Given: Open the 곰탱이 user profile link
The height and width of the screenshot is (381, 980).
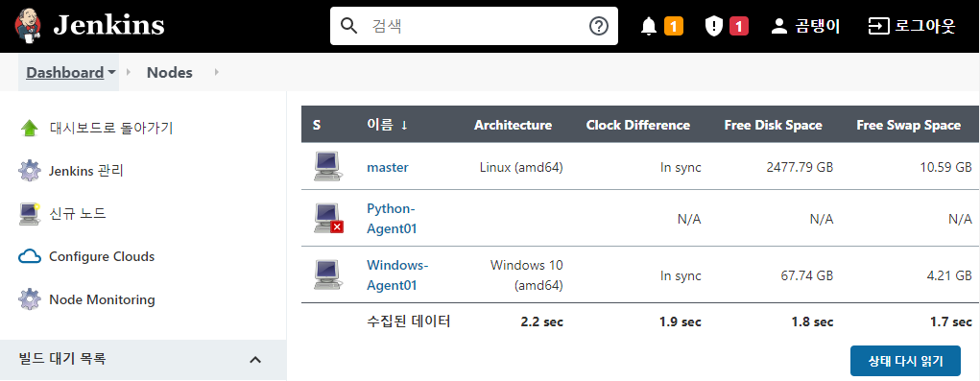Looking at the screenshot, I should tap(818, 26).
